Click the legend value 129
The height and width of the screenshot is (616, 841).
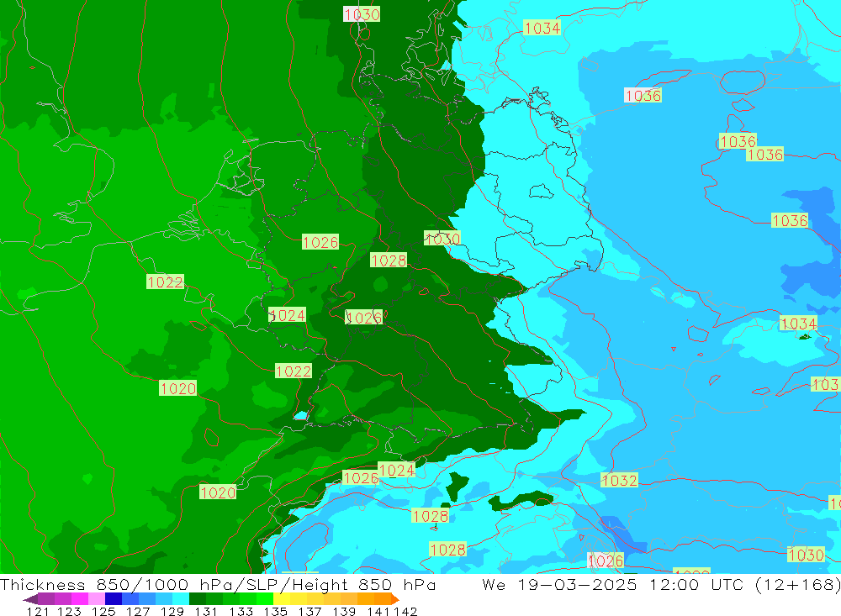click(172, 611)
